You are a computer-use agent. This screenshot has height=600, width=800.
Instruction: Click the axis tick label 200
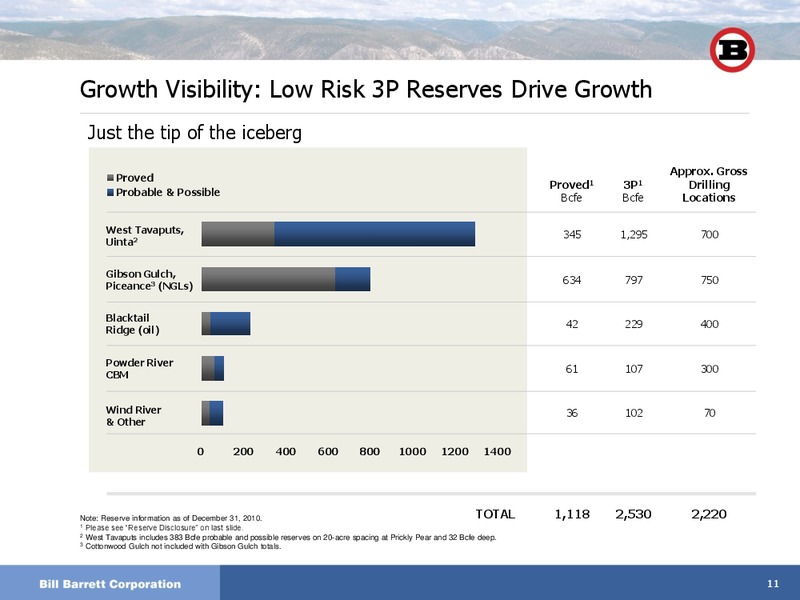tap(243, 452)
